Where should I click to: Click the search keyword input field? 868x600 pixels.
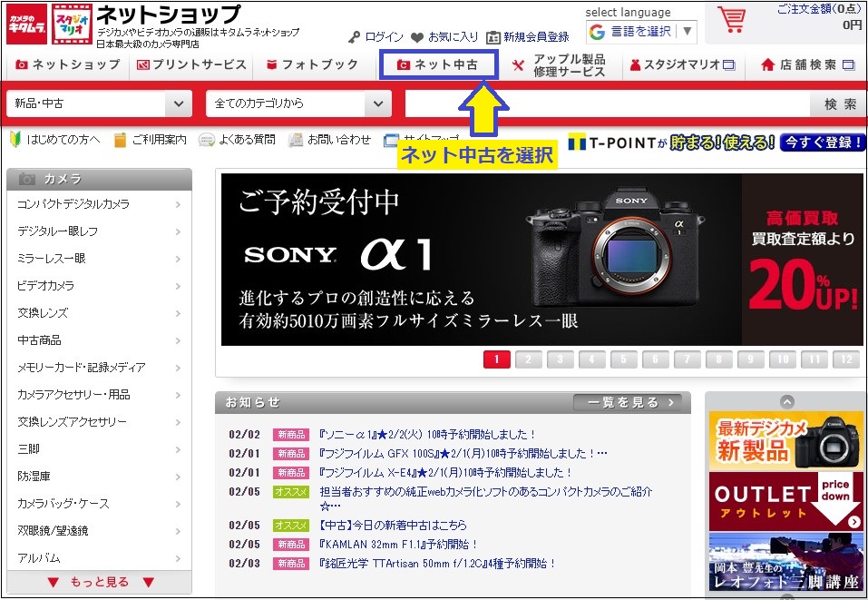(x=608, y=103)
